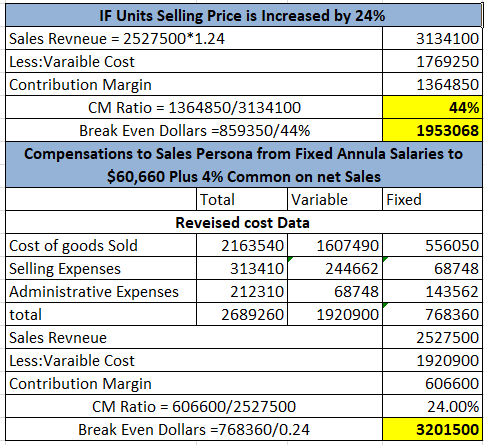The height and width of the screenshot is (445, 484).
Task: Select contribution margin value 1364850
Action: pyautogui.click(x=432, y=84)
